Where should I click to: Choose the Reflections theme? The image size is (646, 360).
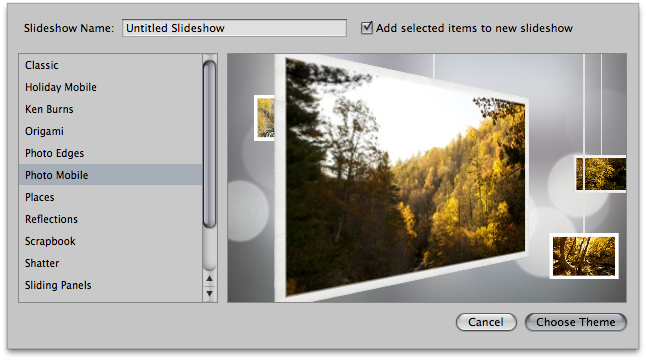[110, 219]
